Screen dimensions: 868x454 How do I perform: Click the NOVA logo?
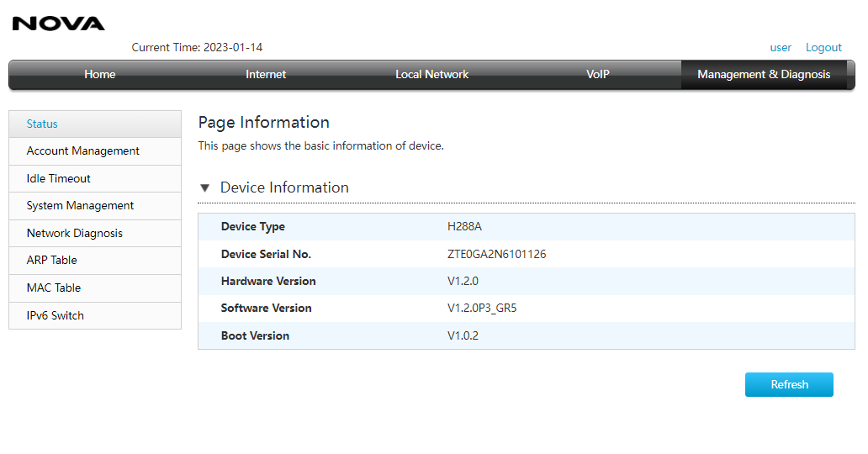58,24
